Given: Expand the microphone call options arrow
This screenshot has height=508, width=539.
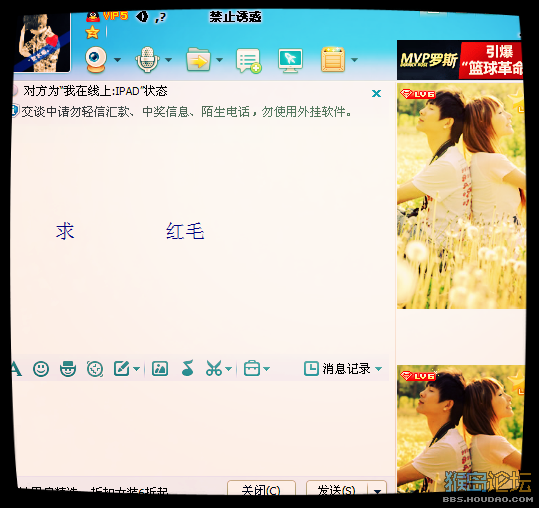Looking at the screenshot, I should pyautogui.click(x=168, y=60).
